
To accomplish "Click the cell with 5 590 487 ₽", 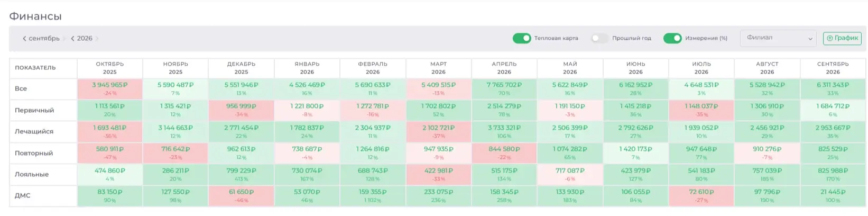I will 176,89.
